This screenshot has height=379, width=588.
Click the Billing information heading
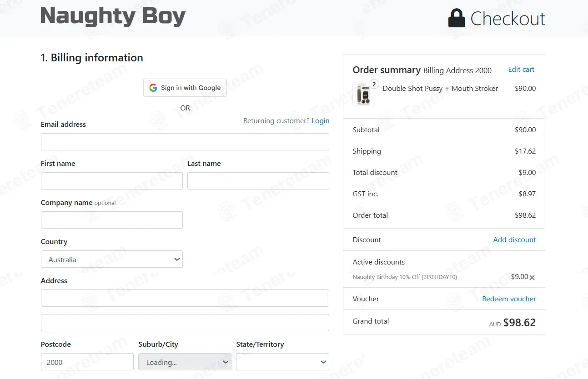point(92,58)
